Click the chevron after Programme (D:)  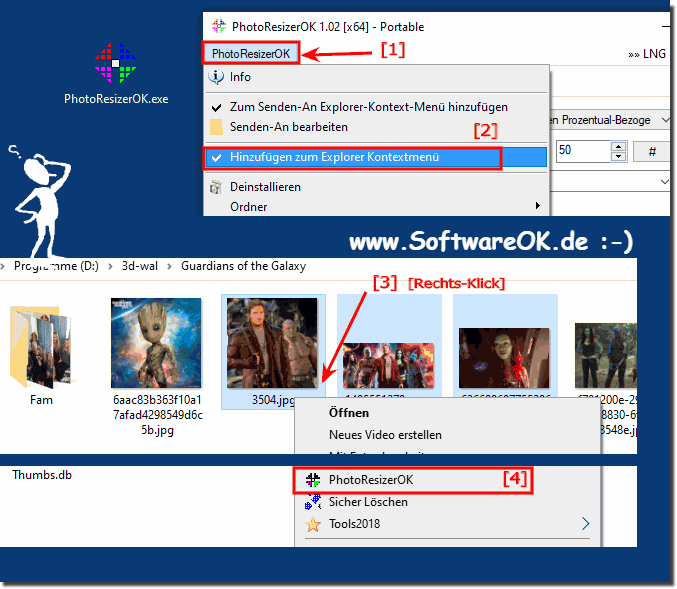[x=111, y=266]
